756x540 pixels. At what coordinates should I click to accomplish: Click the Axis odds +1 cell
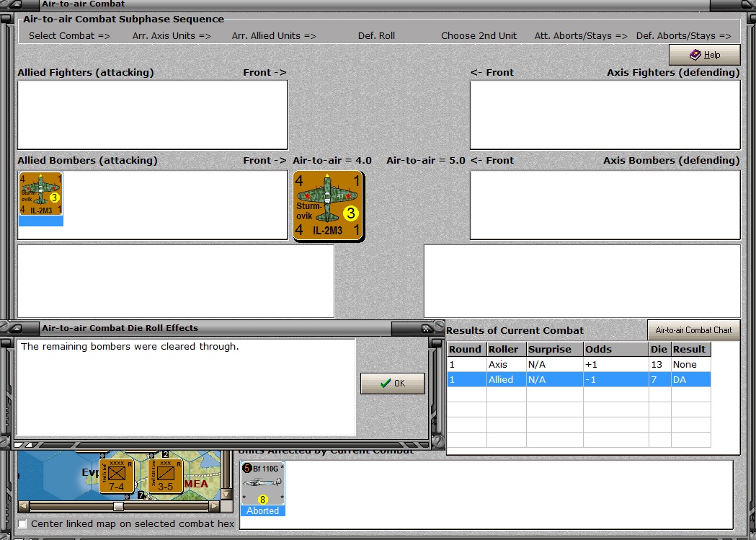pyautogui.click(x=616, y=365)
